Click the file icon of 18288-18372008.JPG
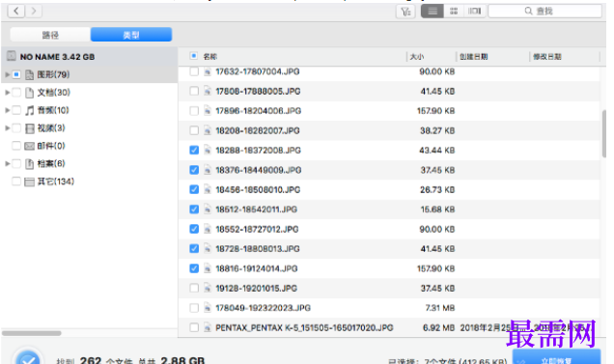The image size is (614, 364). [x=208, y=151]
